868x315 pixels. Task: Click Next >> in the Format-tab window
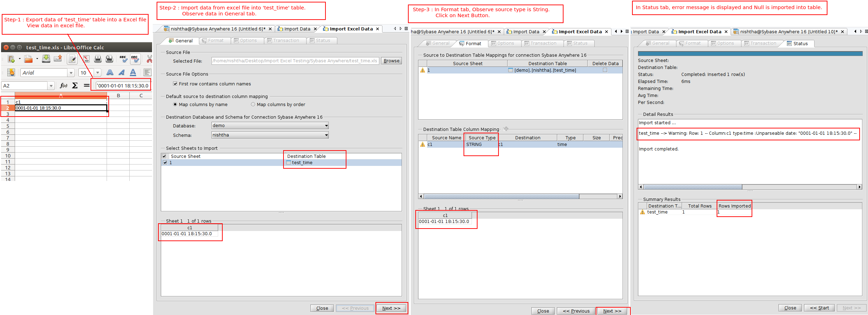612,311
